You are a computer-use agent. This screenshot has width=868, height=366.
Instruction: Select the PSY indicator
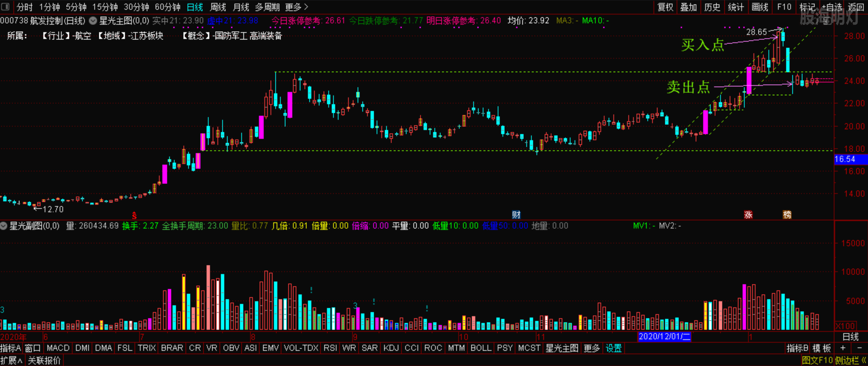tap(505, 348)
